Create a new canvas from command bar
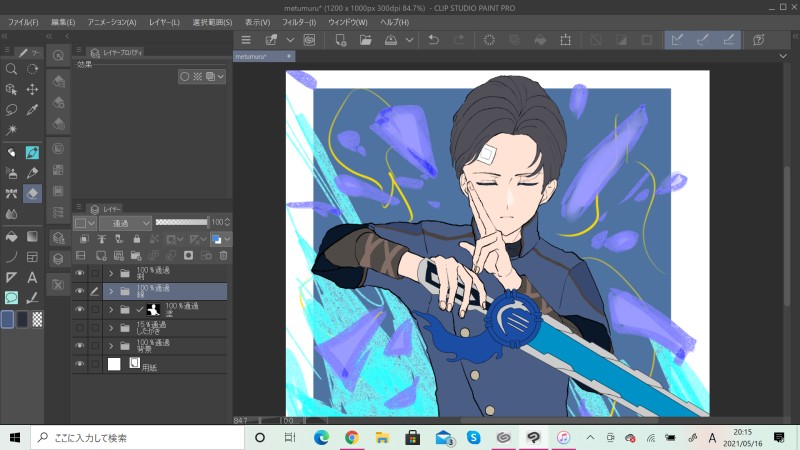This screenshot has height=450, width=800. pyautogui.click(x=340, y=40)
